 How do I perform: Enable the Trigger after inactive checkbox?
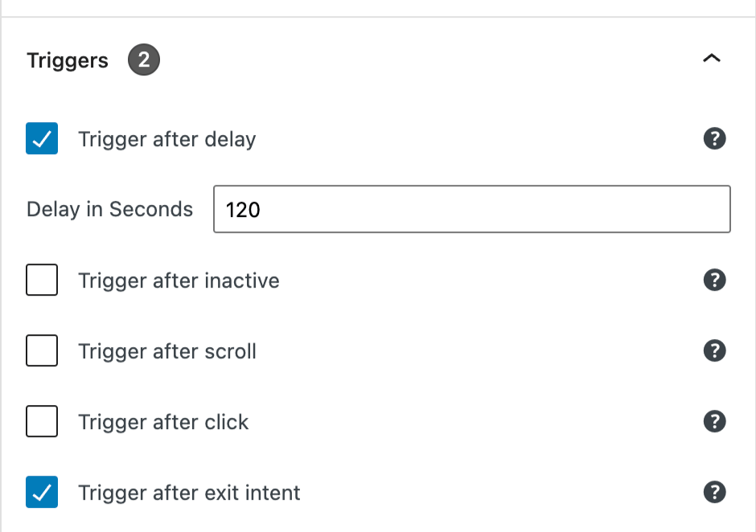coord(42,280)
